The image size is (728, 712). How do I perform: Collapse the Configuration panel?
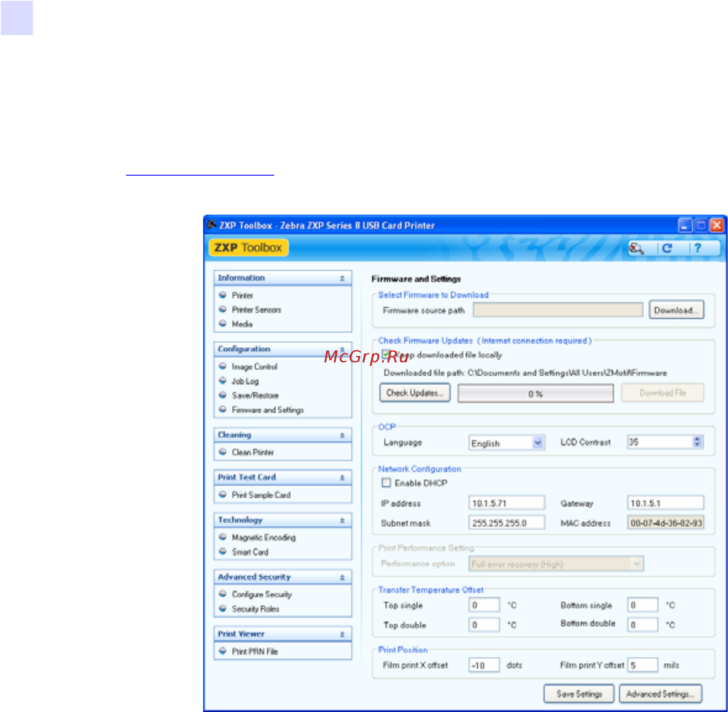[x=342, y=350]
